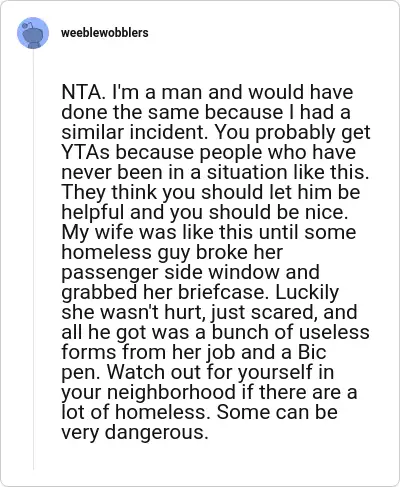The height and width of the screenshot is (487, 400).
Task: Click the phrase 'Some can be'
Action: pyautogui.click(x=277, y=412)
